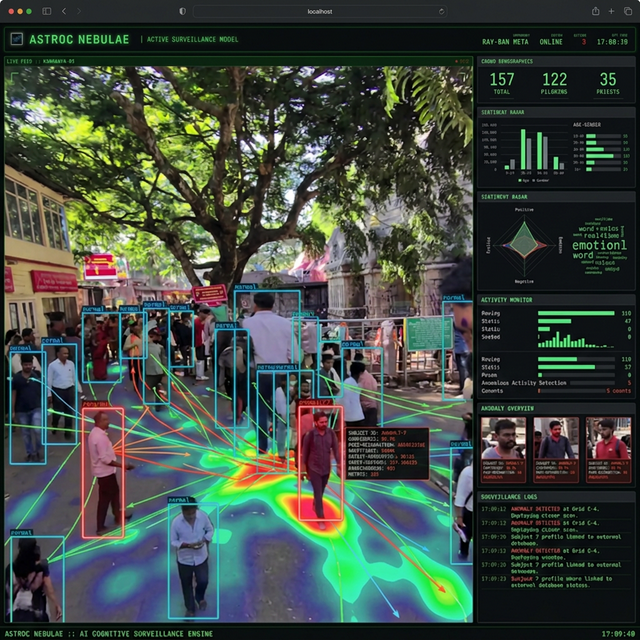
Task: Select the 122 pilgrims count
Action: coord(554,83)
